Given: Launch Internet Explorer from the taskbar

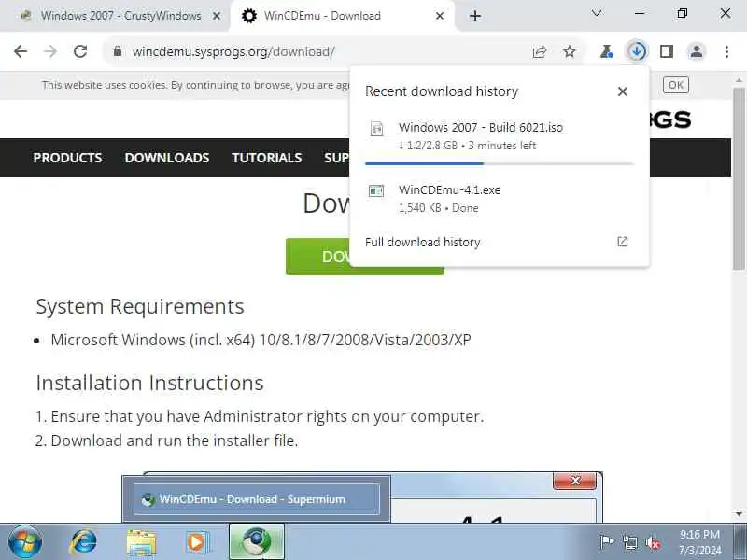Looking at the screenshot, I should point(84,541).
